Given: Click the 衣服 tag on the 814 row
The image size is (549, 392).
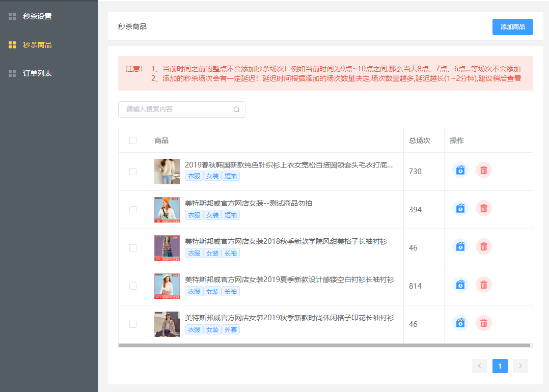Looking at the screenshot, I should coord(194,292).
